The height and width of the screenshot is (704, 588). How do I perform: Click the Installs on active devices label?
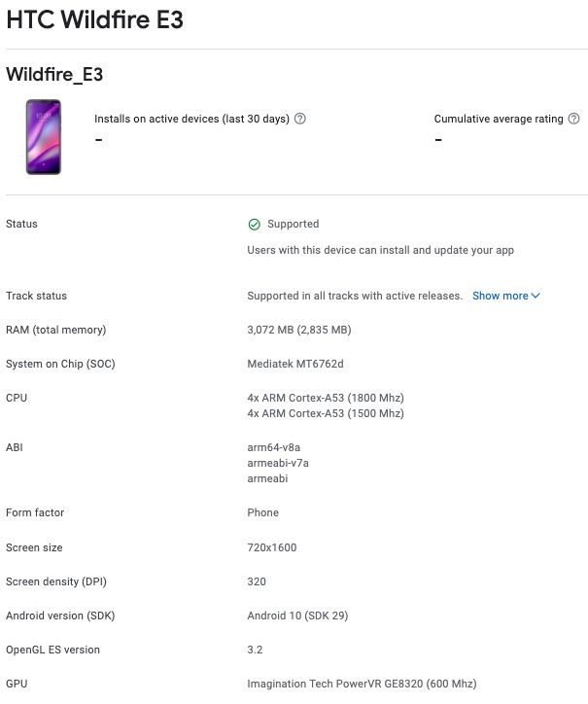pyautogui.click(x=191, y=119)
